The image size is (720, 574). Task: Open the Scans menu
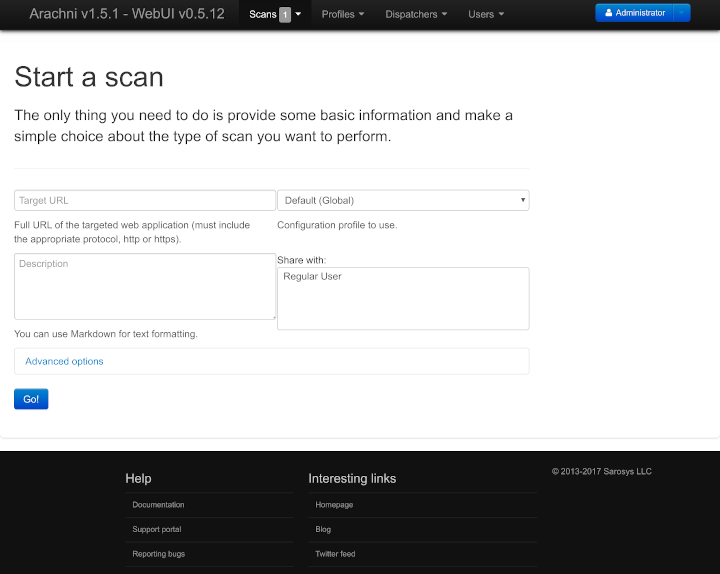[x=263, y=14]
